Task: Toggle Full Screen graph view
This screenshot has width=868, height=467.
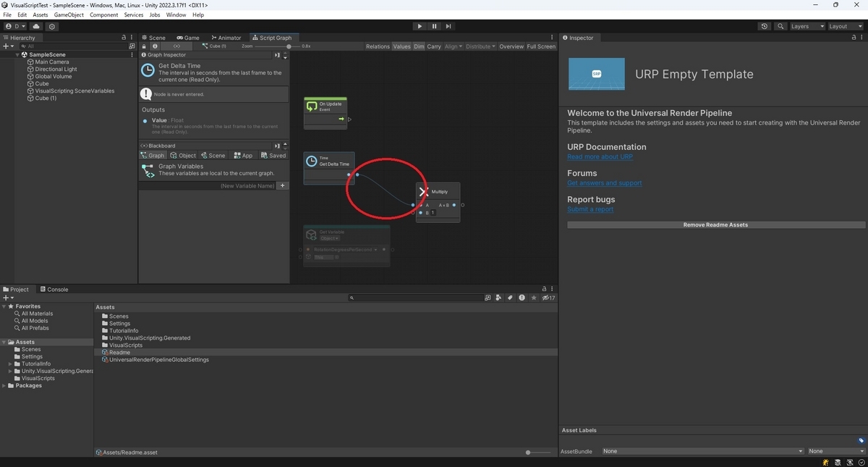Action: click(541, 46)
